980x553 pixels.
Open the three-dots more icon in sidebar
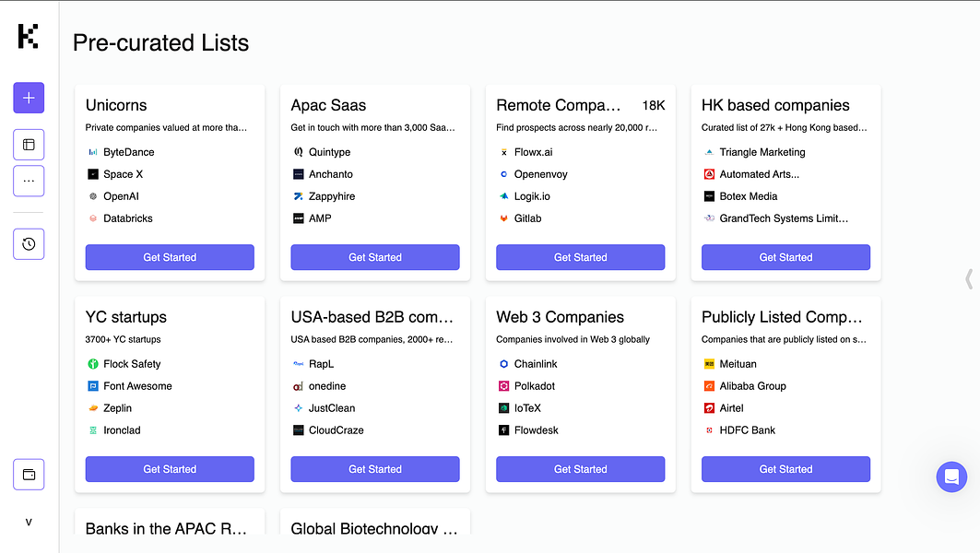point(29,181)
